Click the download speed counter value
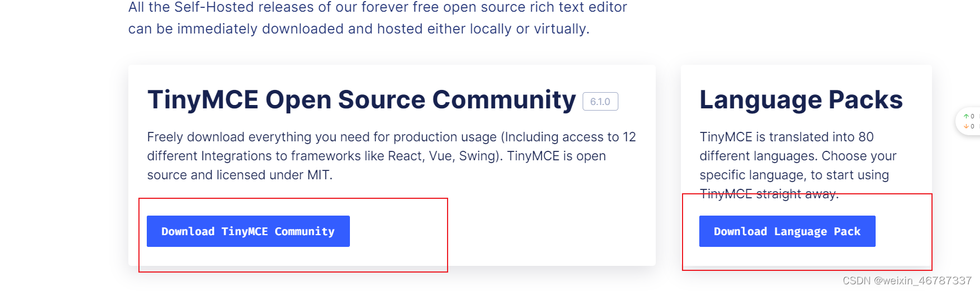980x291 pixels. point(972,126)
